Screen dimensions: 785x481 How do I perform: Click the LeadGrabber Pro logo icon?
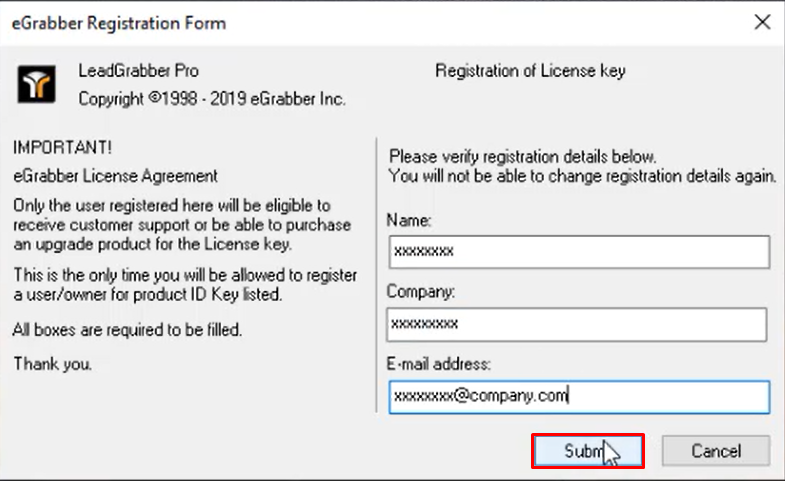(37, 84)
